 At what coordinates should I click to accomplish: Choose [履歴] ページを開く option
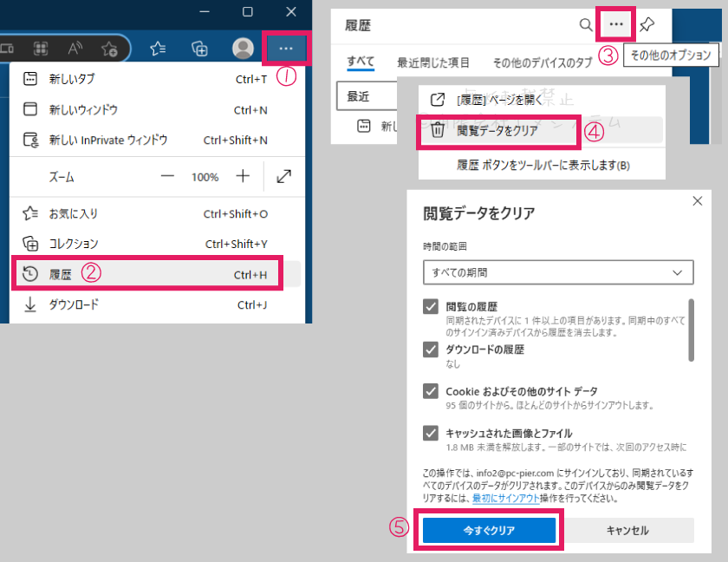tap(542, 100)
